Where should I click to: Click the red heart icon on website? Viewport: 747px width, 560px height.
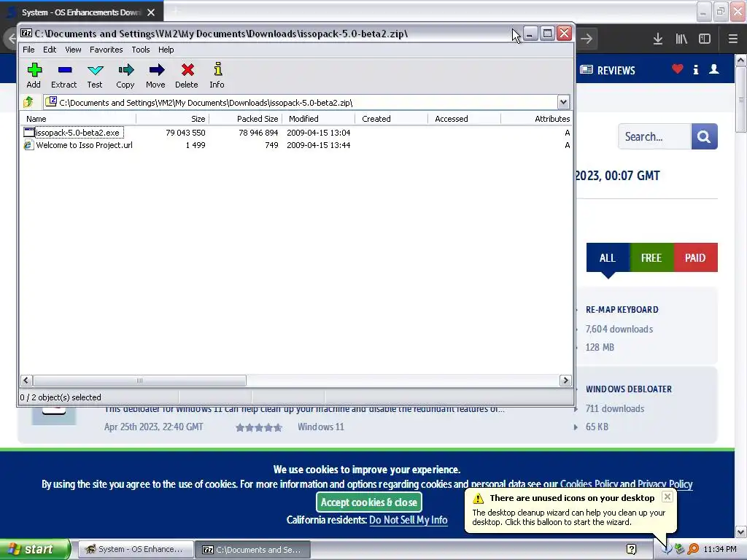[677, 69]
